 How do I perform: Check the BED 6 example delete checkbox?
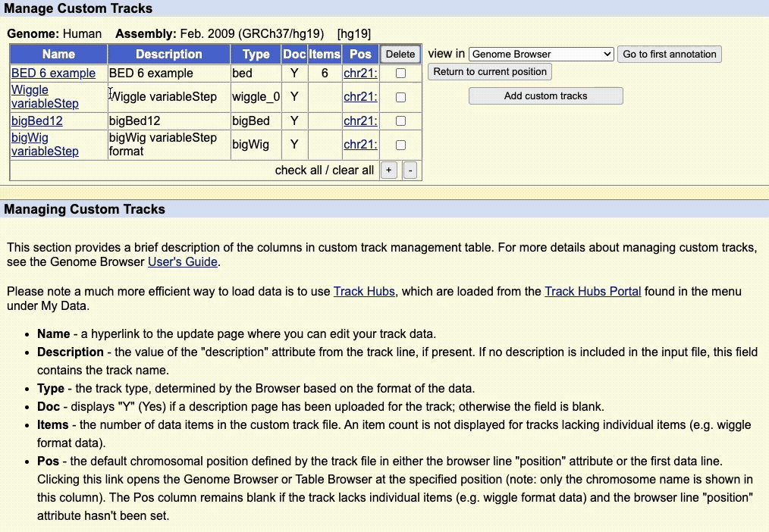click(400, 74)
